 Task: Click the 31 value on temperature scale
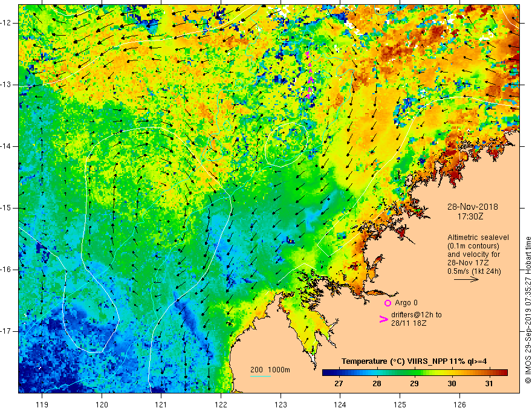(488, 384)
